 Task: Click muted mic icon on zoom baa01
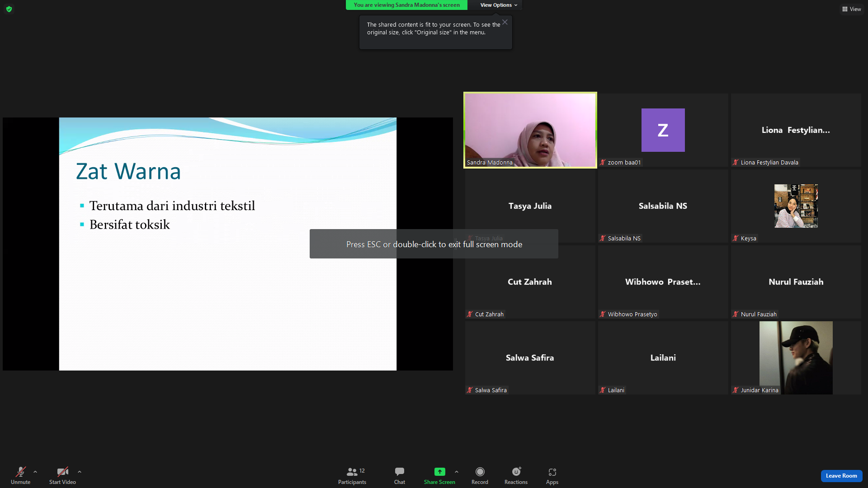pyautogui.click(x=603, y=163)
